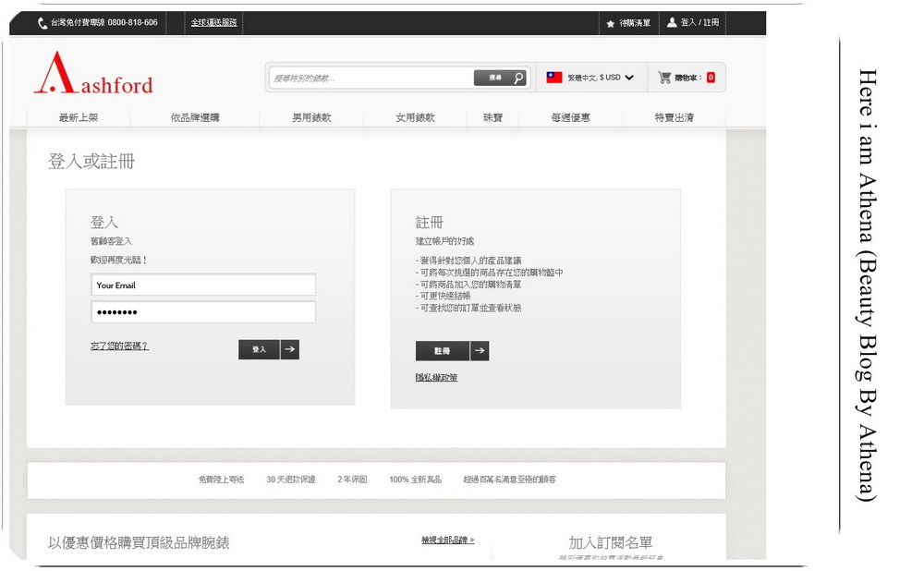Screen dimensions: 924x571
Task: Click the user icon for 登入 / 註冊
Action: point(672,22)
